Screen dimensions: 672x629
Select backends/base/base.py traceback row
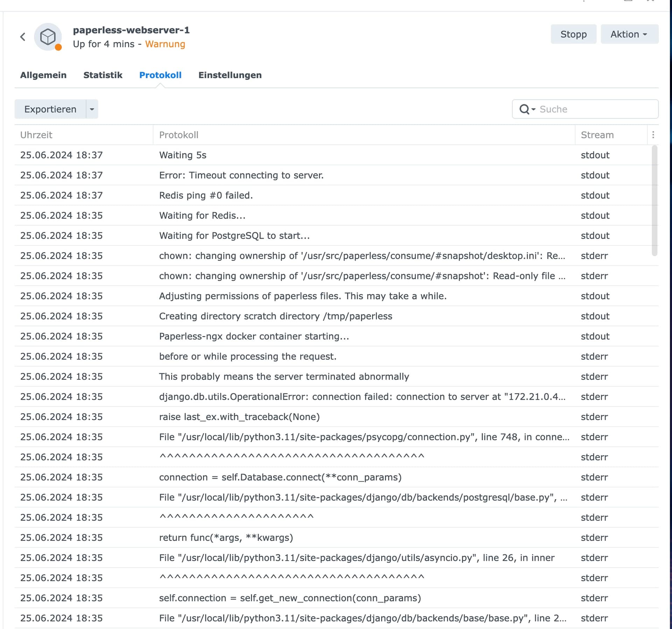336,618
